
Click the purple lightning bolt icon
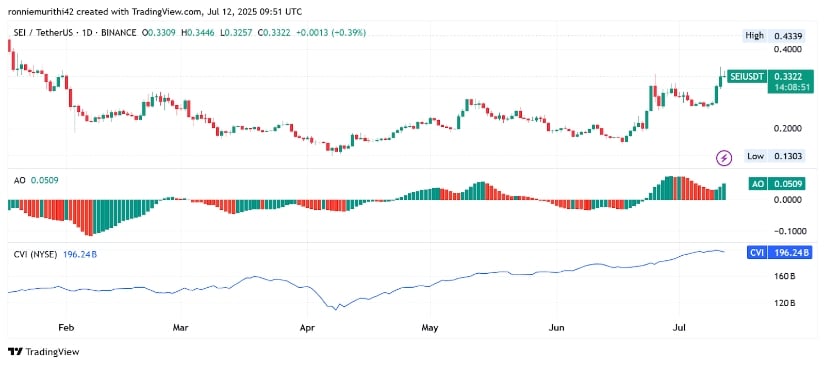pyautogui.click(x=725, y=157)
